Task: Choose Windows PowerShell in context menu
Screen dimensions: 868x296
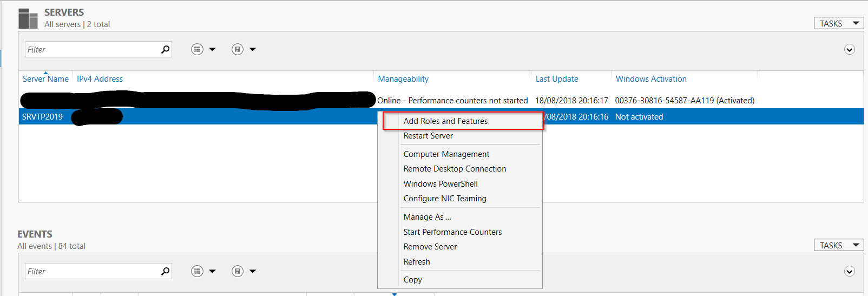Action: (x=440, y=184)
